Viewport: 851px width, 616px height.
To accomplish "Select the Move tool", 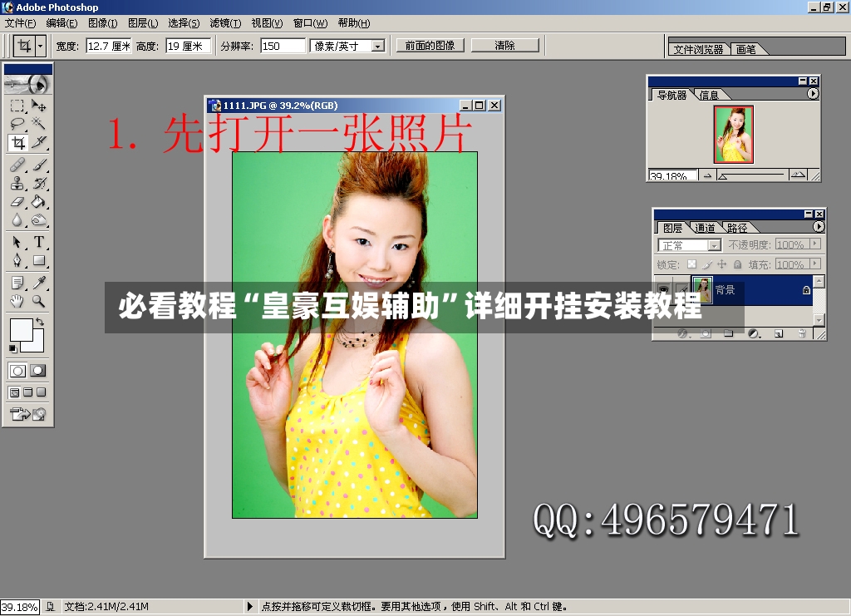I will (x=38, y=106).
